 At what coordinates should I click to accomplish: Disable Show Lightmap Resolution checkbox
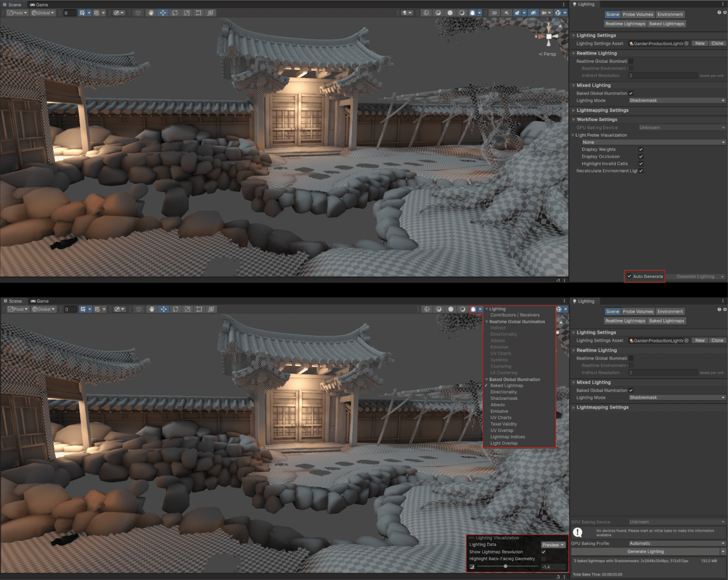[x=543, y=552]
